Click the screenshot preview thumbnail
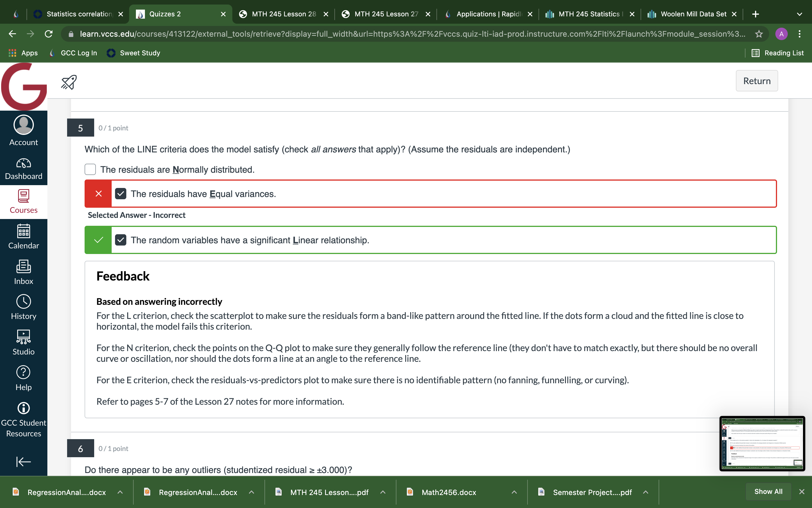812x508 pixels. [x=762, y=443]
